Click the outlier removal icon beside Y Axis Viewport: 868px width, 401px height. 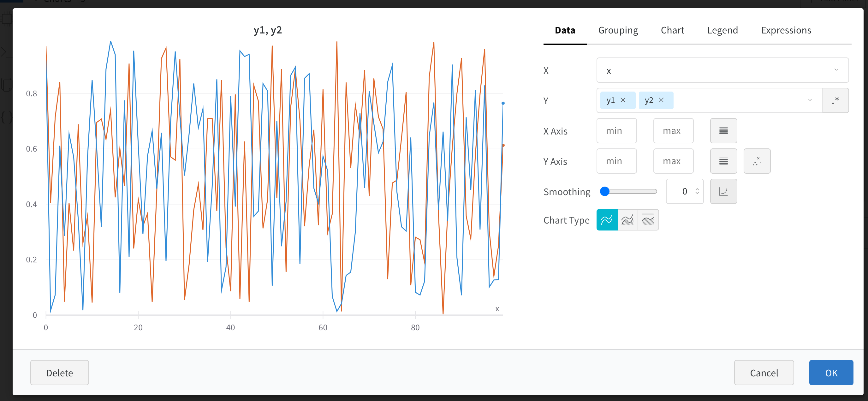point(757,161)
